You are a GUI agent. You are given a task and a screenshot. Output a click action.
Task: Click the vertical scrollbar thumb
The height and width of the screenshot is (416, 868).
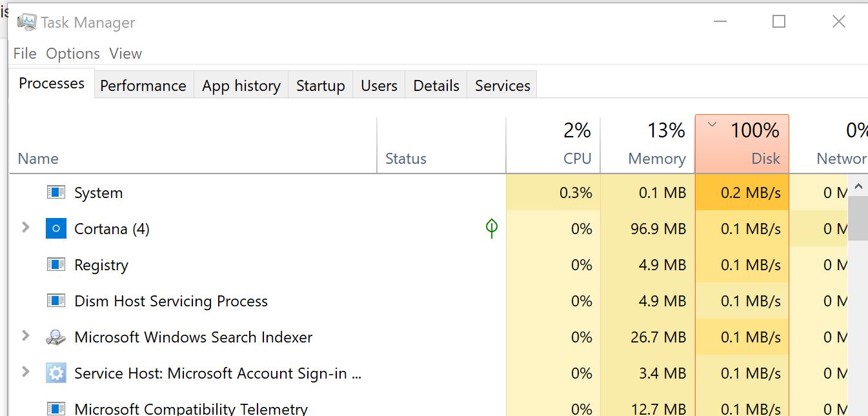tap(858, 219)
